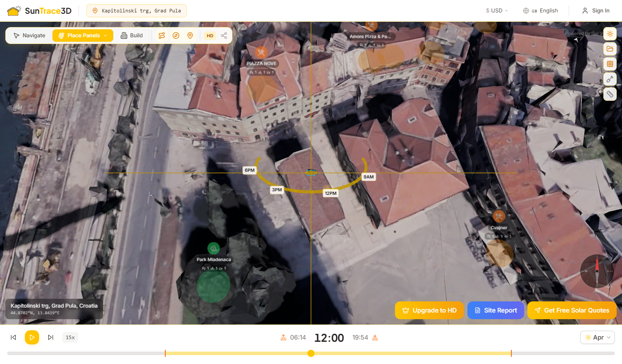Open the Site Report
The width and height of the screenshot is (622, 364).
[495, 310]
